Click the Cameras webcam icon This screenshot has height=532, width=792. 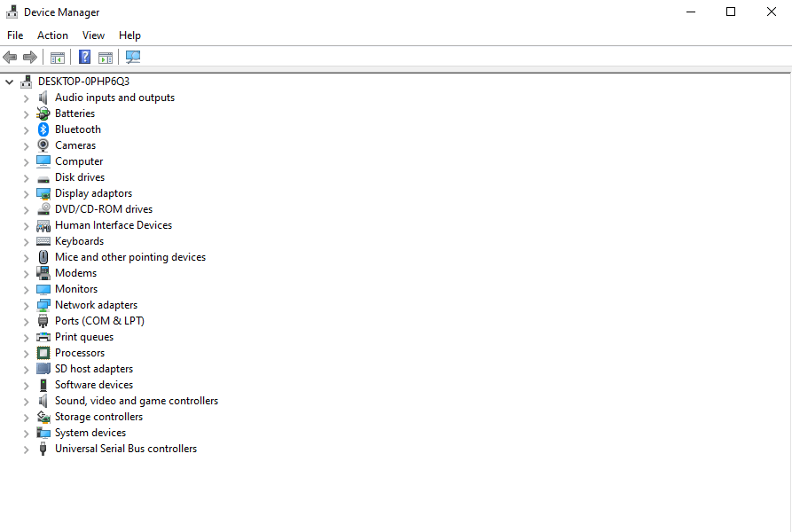tap(43, 145)
